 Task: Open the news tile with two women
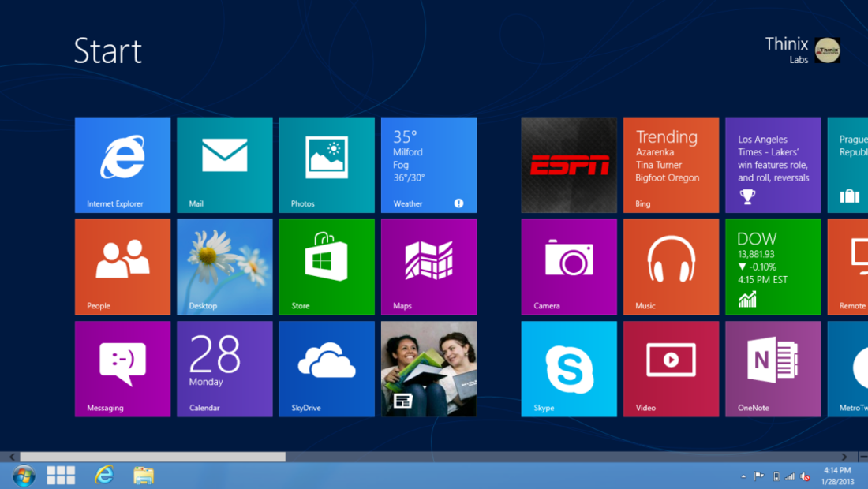click(x=429, y=369)
